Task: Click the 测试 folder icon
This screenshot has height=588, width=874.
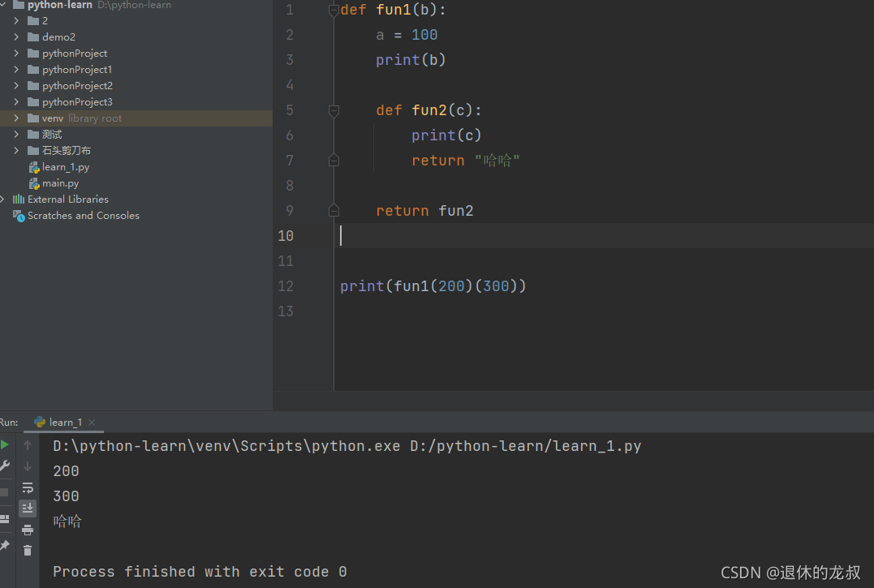Action: coord(33,134)
